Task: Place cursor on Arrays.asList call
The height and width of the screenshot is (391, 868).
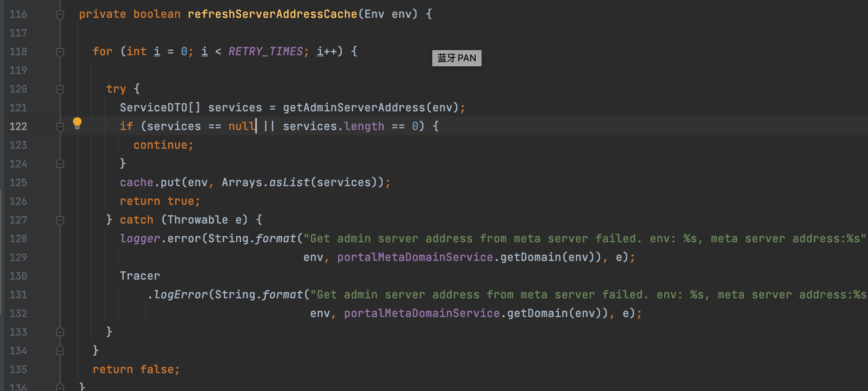Action: click(289, 183)
